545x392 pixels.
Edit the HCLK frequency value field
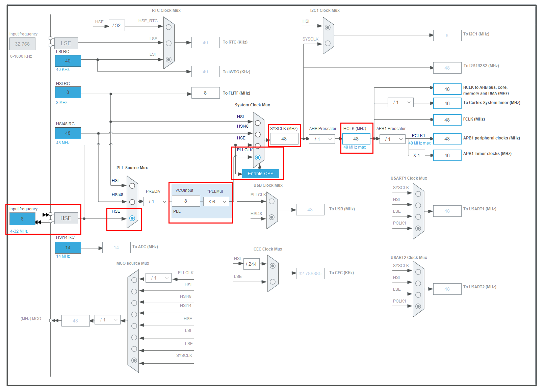tap(356, 139)
